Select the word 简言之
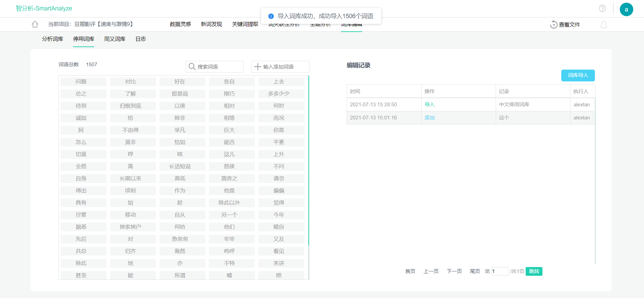 [232, 179]
